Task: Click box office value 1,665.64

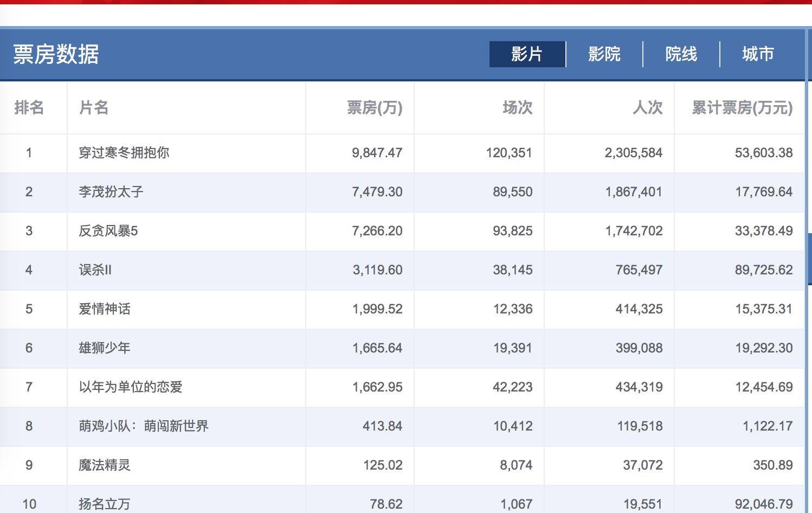Action: click(377, 348)
